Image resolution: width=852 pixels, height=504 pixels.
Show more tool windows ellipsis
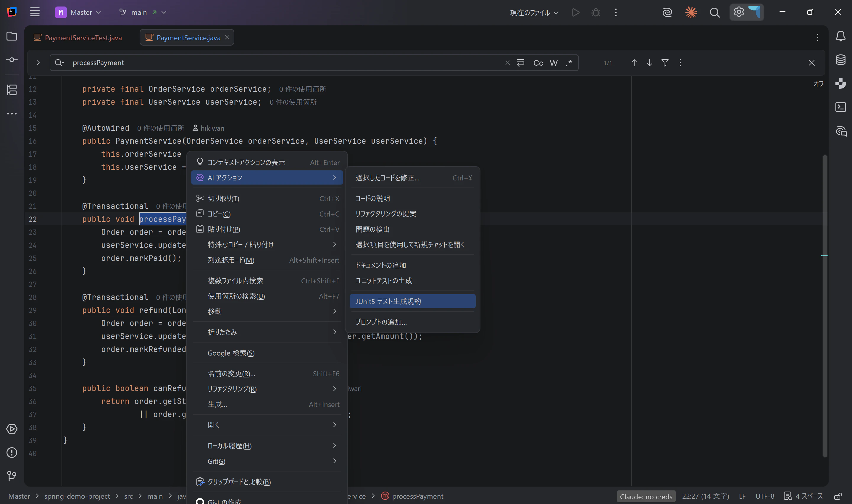12,114
